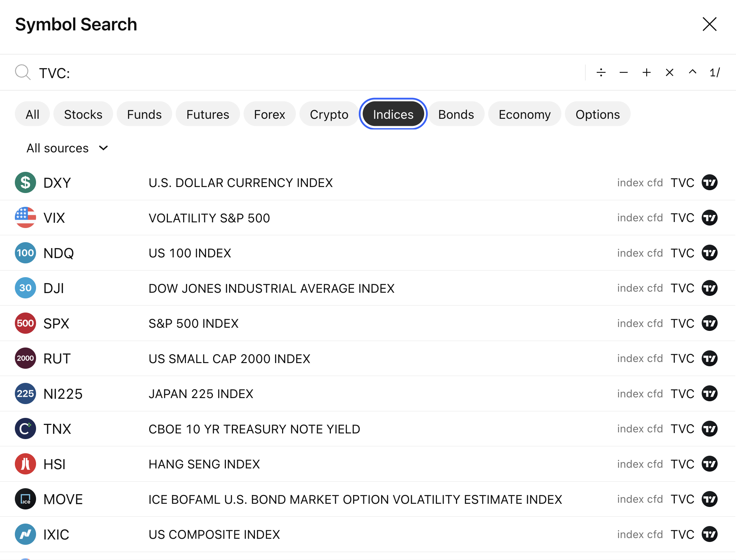Select the Stocks filter tab
The height and width of the screenshot is (560, 736).
click(83, 114)
